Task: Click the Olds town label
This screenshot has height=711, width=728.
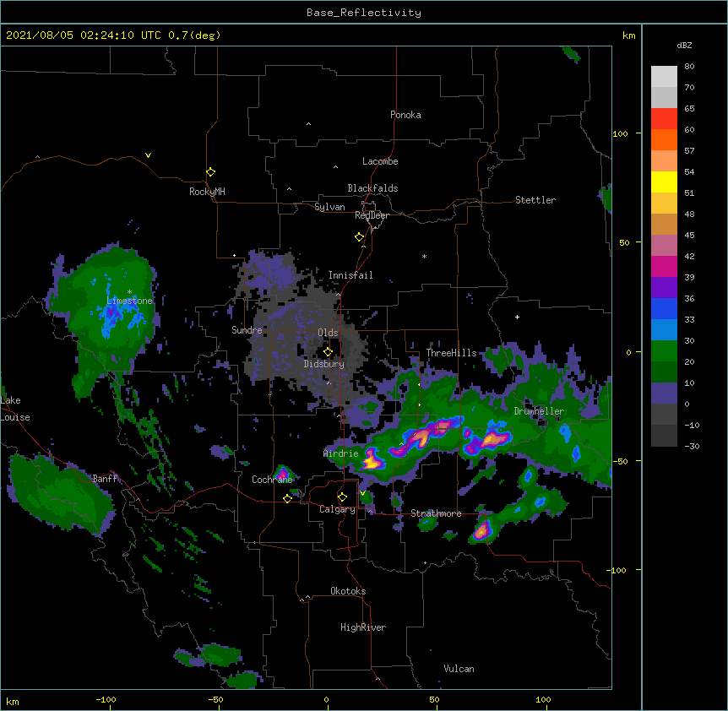Action: click(328, 333)
